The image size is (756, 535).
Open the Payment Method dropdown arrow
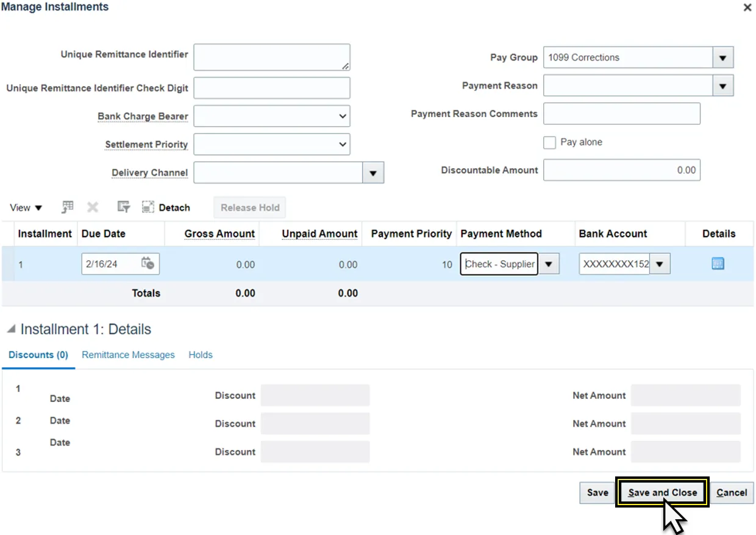click(549, 264)
